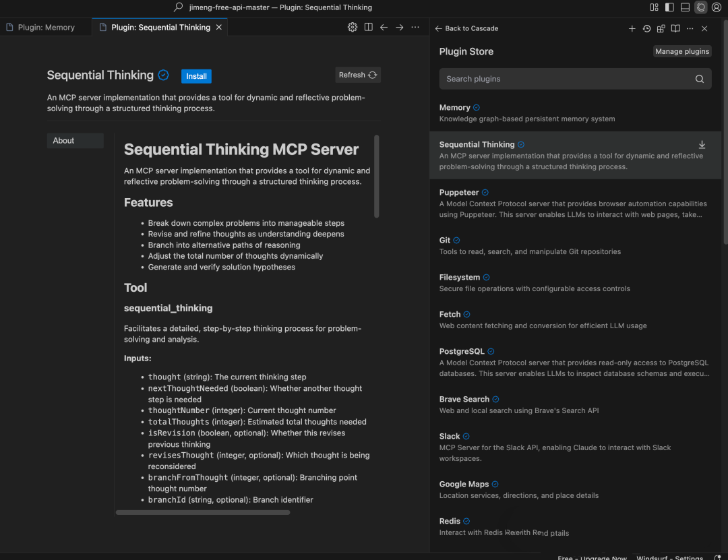Open the book icon in Cascade header
This screenshot has height=560, width=728.
(x=675, y=28)
